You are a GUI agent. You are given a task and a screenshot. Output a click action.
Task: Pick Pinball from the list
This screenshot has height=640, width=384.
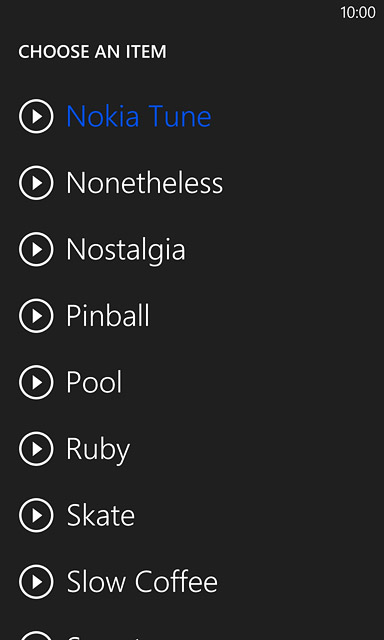tap(108, 316)
